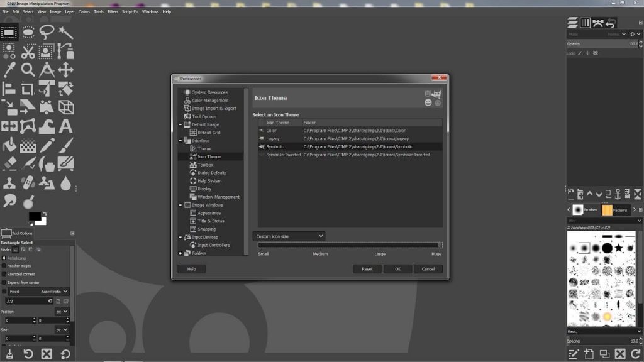Click the Reset button in Preferences
The image size is (644, 362).
point(367,269)
